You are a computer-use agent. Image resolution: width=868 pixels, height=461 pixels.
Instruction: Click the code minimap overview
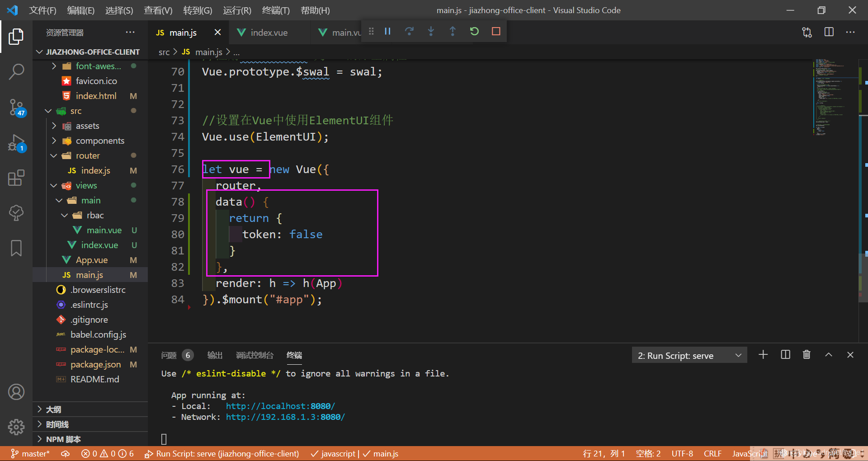click(835, 97)
